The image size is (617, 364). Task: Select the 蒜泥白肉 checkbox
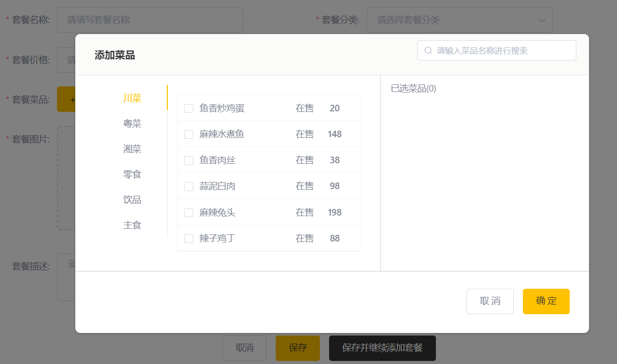pyautogui.click(x=189, y=186)
